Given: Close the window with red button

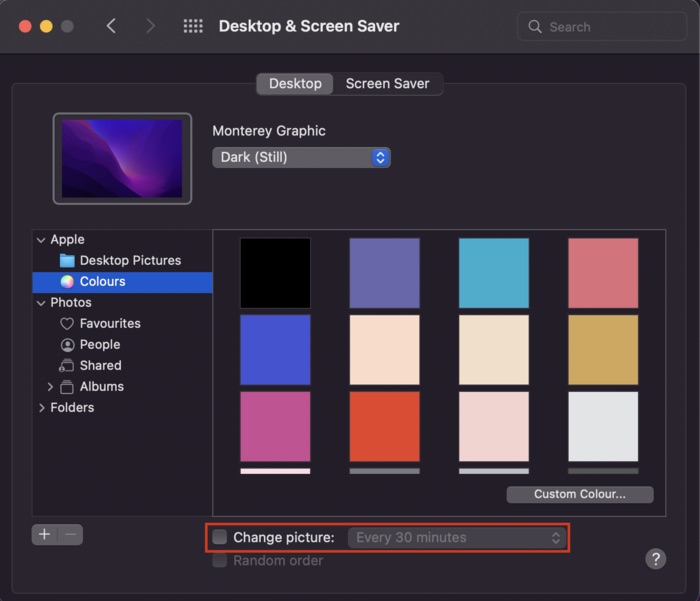Looking at the screenshot, I should pos(25,26).
